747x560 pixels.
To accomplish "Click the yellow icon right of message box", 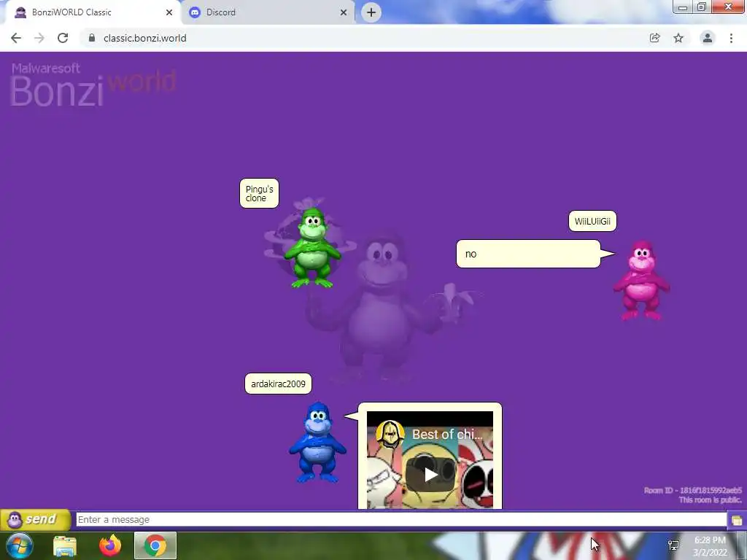I will click(x=737, y=520).
